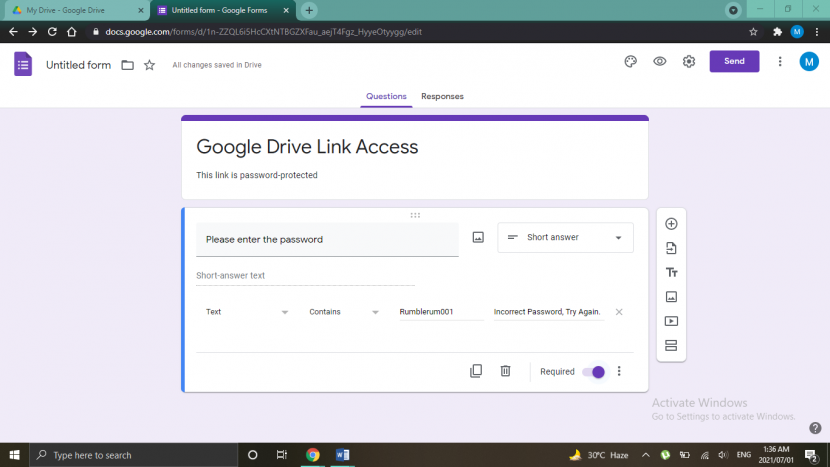
Task: Edit the Incorrect Password error text
Action: click(x=548, y=312)
